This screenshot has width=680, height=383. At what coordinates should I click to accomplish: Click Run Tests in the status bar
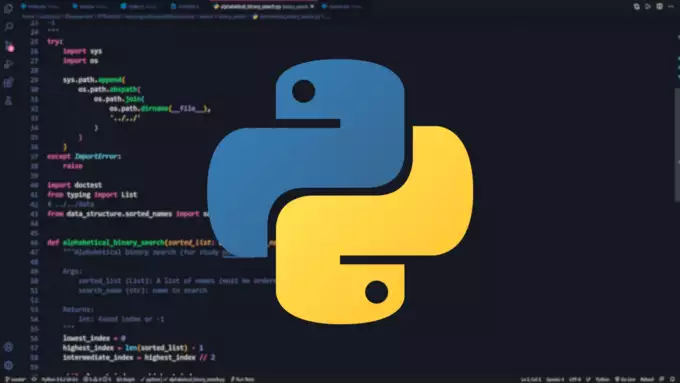tap(242, 380)
